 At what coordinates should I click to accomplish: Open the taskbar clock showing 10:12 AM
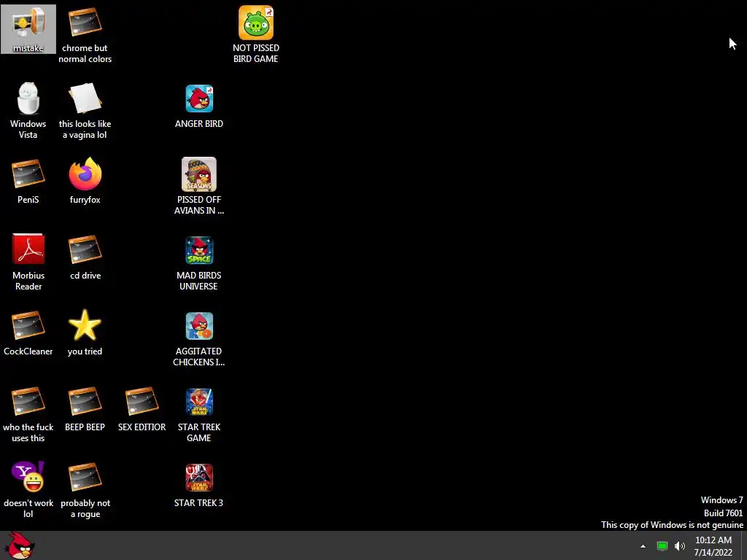point(713,546)
